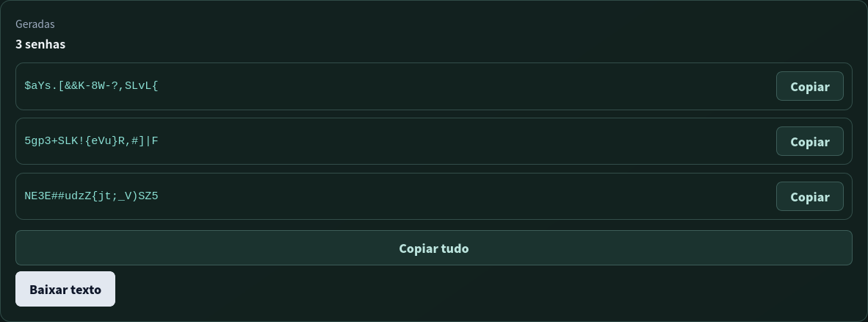Click the password ending in #]|F
This screenshot has width=868, height=322.
91,140
